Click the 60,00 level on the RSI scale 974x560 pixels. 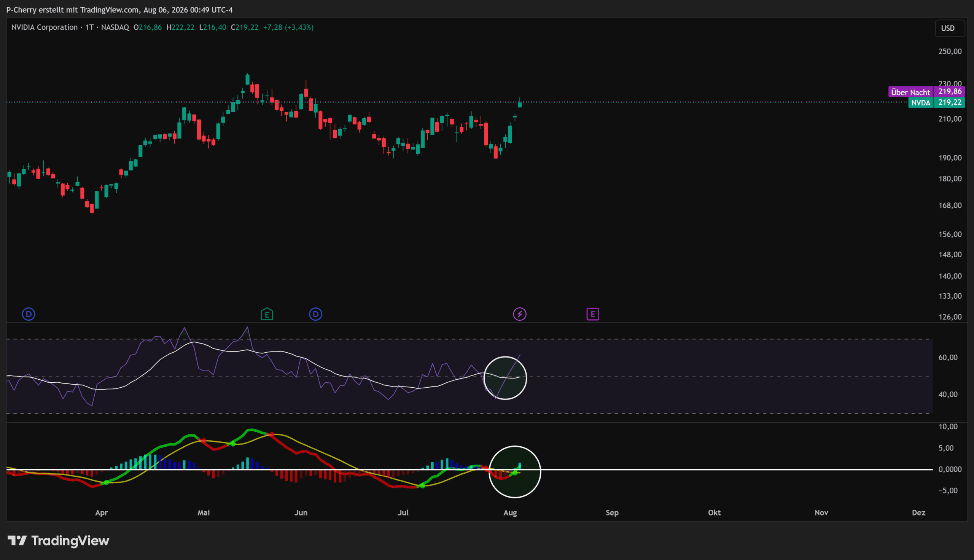tap(948, 358)
